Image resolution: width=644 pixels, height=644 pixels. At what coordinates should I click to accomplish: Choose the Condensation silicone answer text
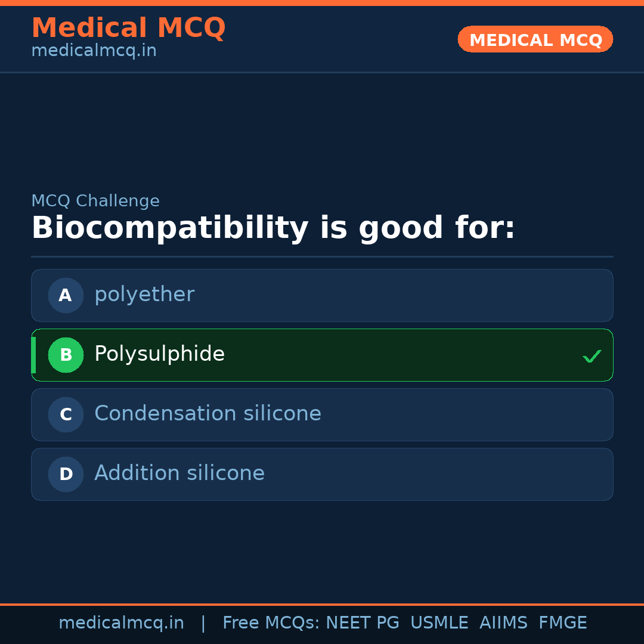(208, 414)
